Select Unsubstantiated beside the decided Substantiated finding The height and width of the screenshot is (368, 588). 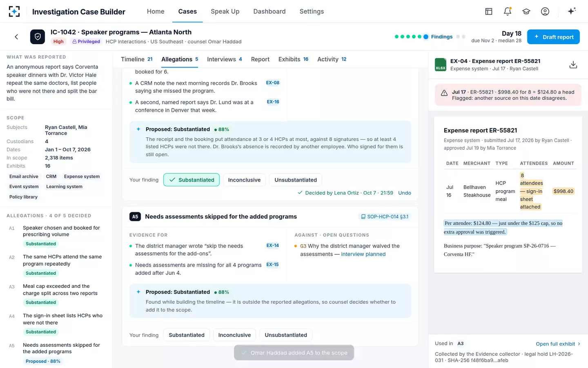[x=296, y=180]
